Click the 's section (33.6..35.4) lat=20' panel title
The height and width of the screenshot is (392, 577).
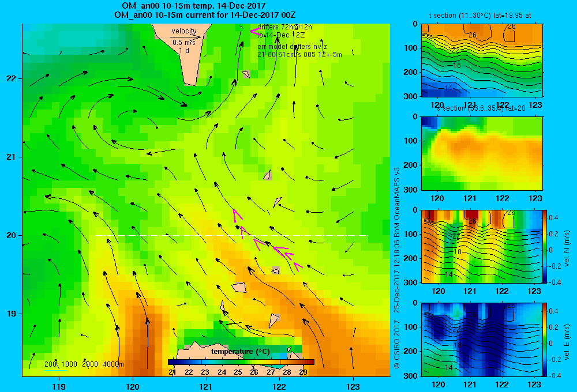pos(481,108)
